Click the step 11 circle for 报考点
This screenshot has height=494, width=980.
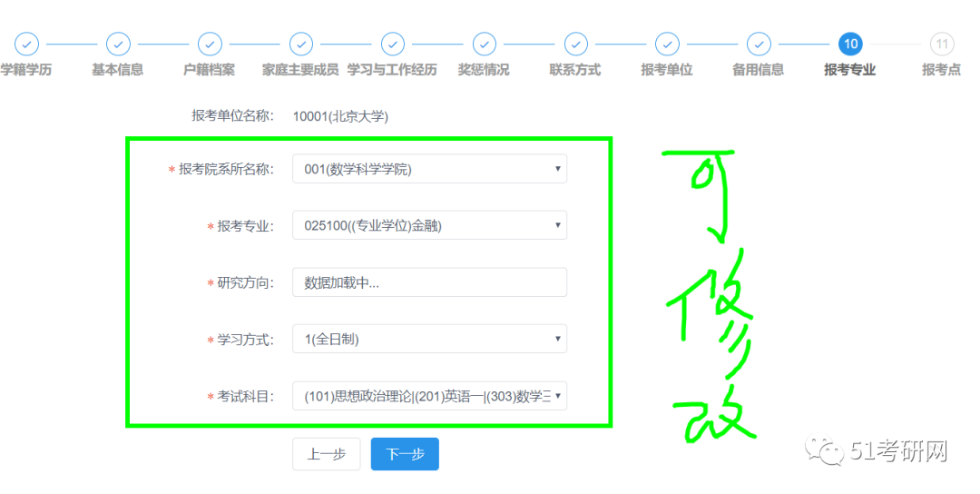[942, 44]
